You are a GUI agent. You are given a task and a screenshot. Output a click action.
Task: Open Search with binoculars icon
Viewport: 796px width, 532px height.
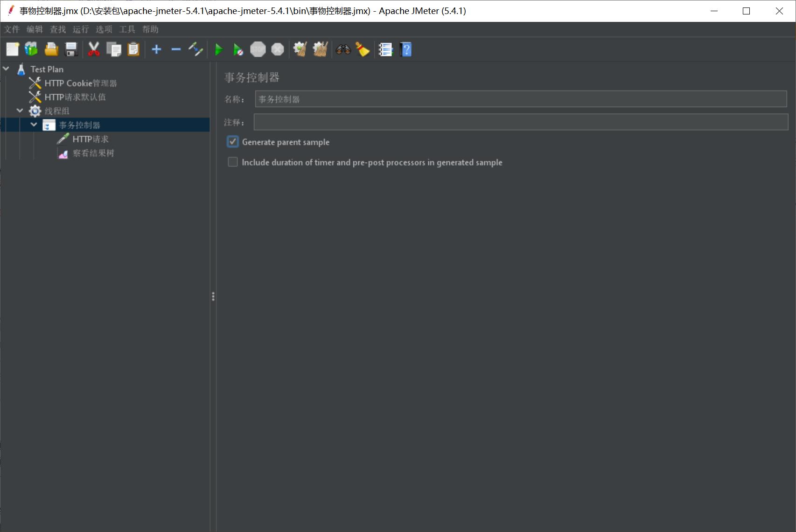[343, 49]
